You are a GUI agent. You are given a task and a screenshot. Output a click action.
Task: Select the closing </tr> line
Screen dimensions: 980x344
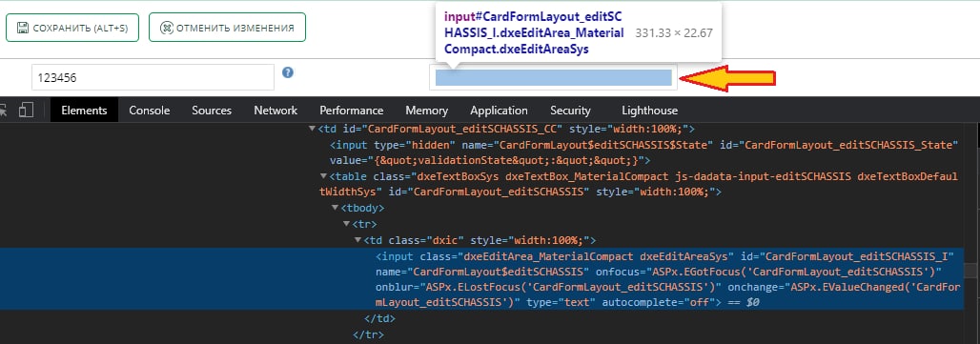pos(368,334)
